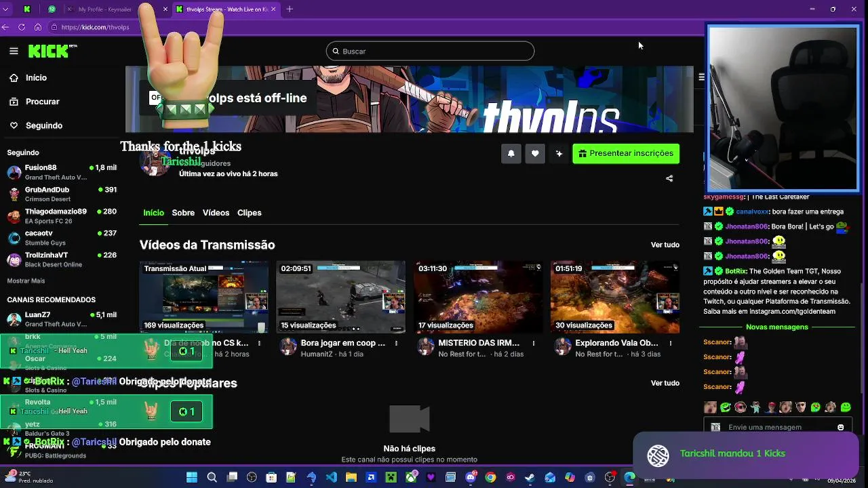Switch to My Profile - Keymailer tab
This screenshot has height=488, width=868.
(115, 9)
